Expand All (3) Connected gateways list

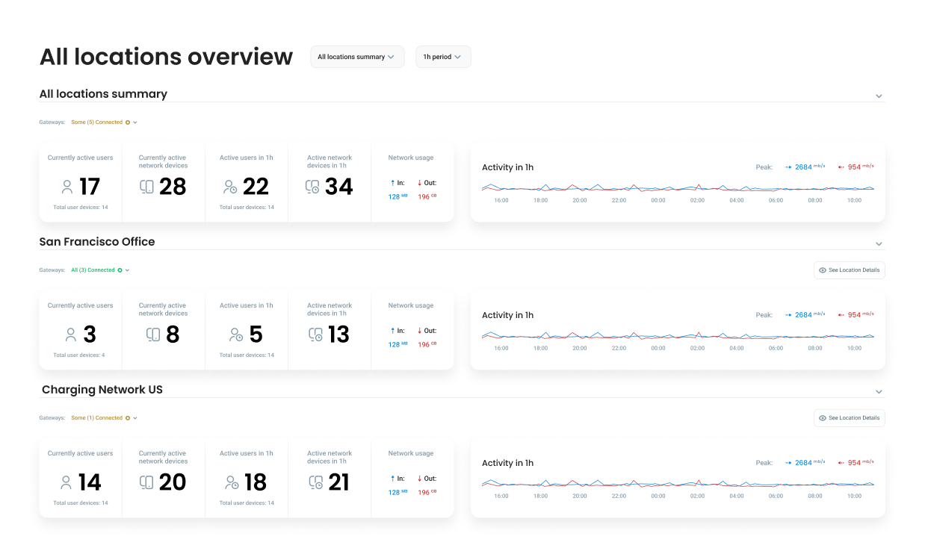[100, 270]
